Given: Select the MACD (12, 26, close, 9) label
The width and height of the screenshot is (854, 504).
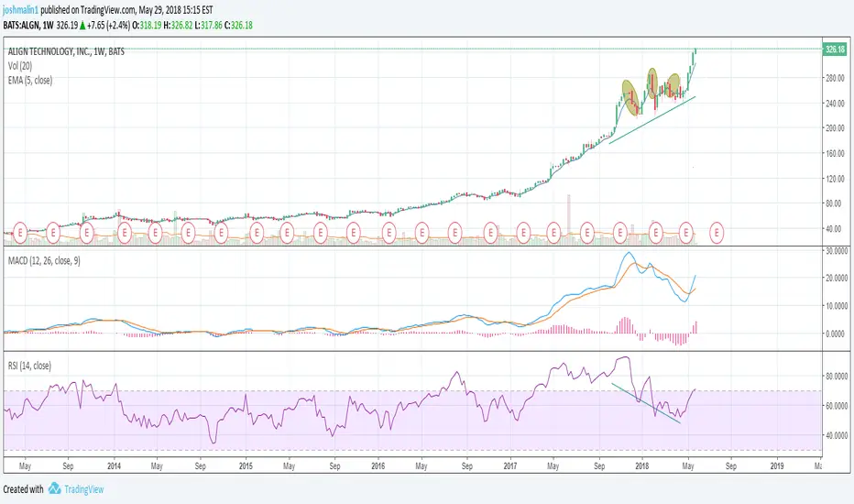Looking at the screenshot, I should (44, 261).
